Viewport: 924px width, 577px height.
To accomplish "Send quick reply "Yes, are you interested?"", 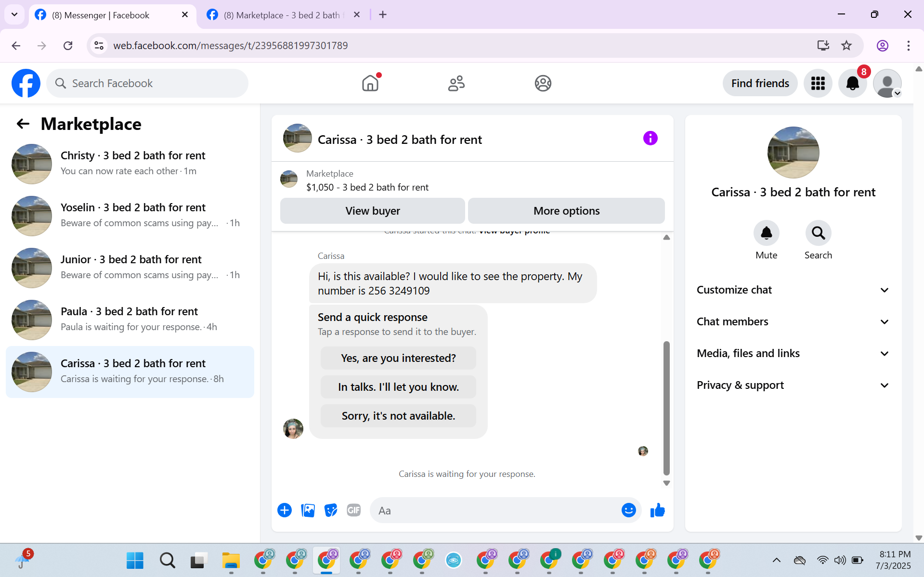I will 398,358.
